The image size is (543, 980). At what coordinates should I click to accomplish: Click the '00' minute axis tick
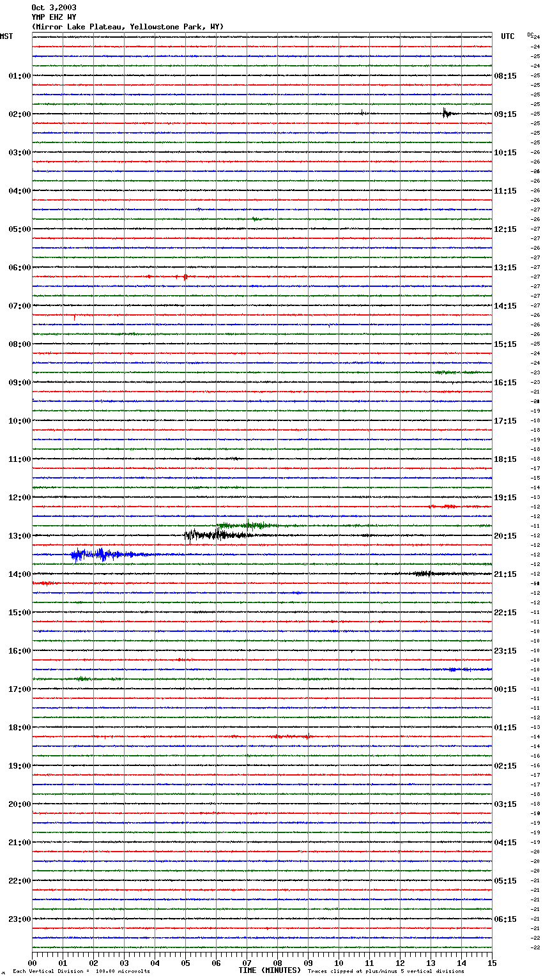pyautogui.click(x=32, y=963)
